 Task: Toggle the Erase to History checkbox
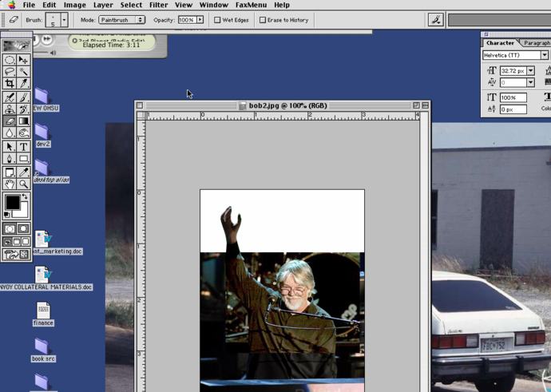pos(262,20)
